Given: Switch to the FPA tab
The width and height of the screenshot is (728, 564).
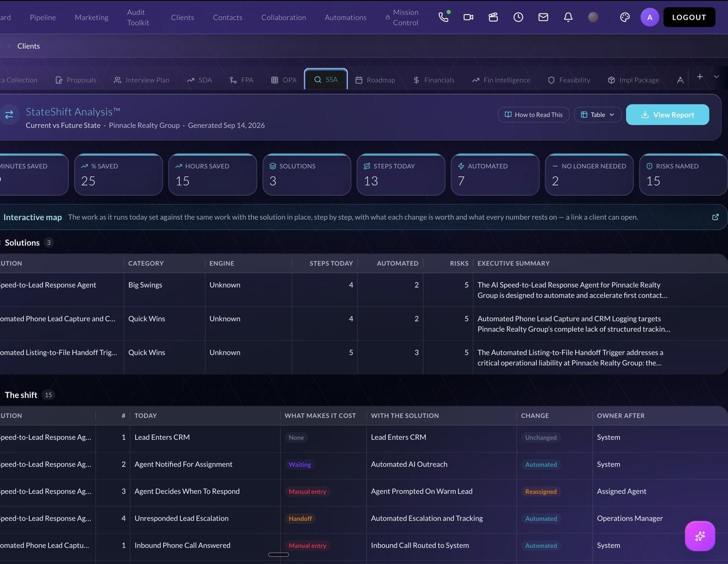Looking at the screenshot, I should click(x=242, y=80).
